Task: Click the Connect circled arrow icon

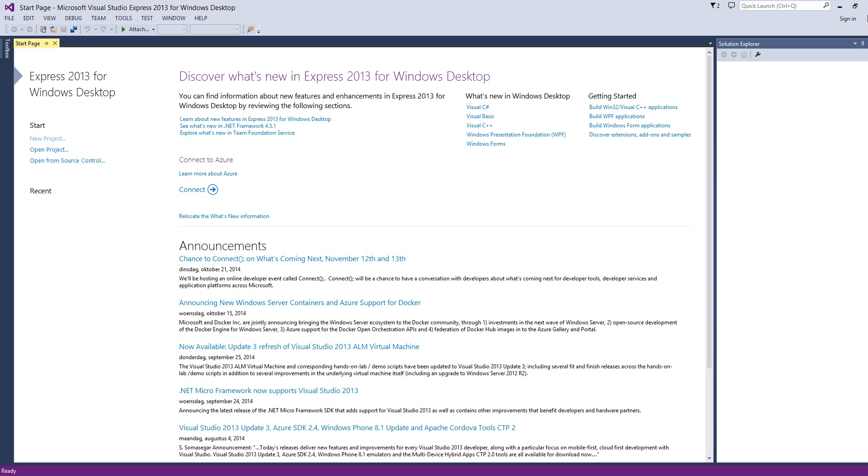Action: 213,190
